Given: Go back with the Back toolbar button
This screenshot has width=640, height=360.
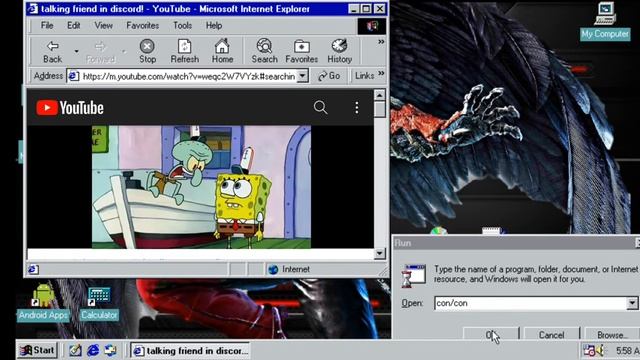Looking at the screenshot, I should tap(53, 51).
